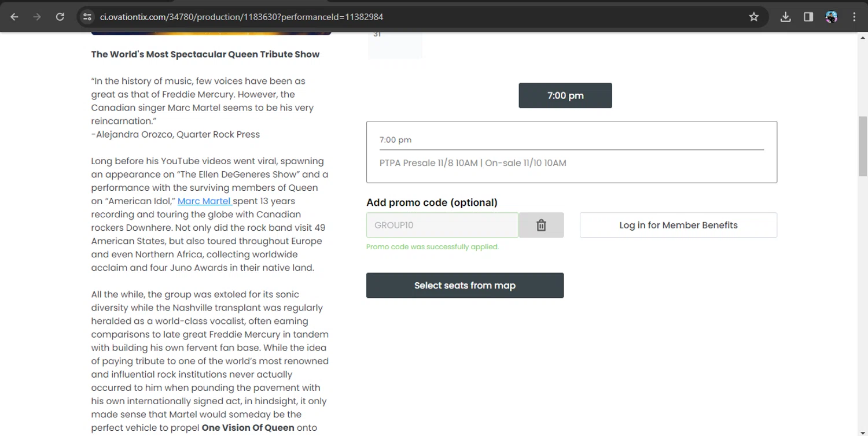868x436 pixels.
Task: Select the 7:00 pm showtime button
Action: (x=565, y=95)
